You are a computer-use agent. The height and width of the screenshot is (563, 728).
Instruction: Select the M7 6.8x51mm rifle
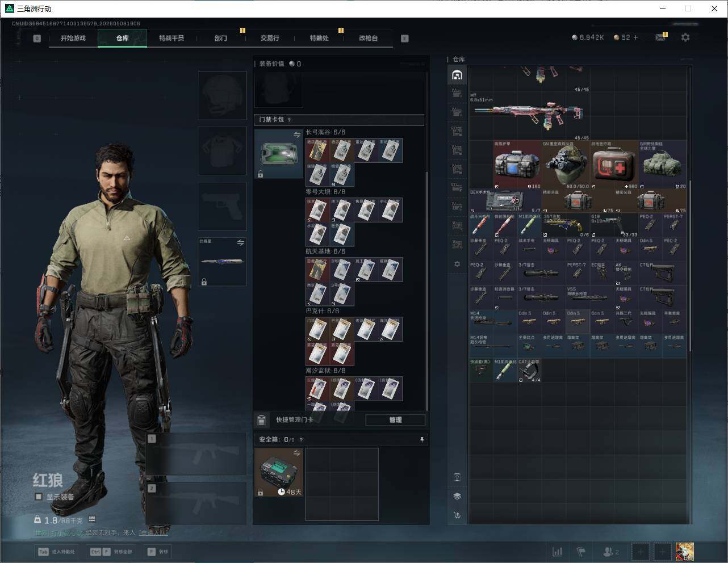click(x=529, y=116)
